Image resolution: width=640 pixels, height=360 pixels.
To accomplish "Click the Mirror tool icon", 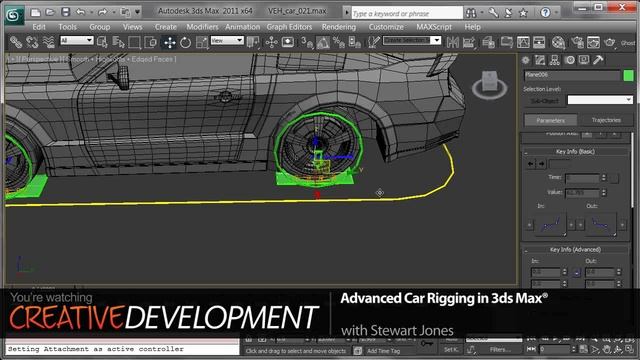I will [x=452, y=42].
